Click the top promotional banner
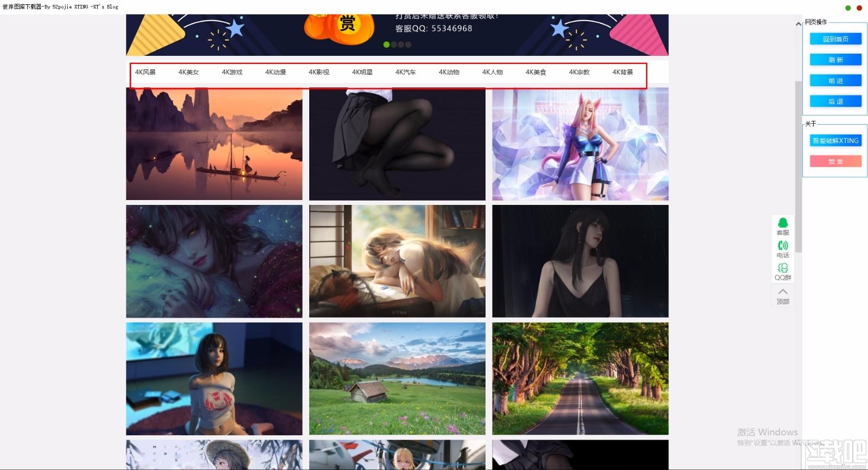Viewport: 868px width, 470px height. tap(397, 35)
